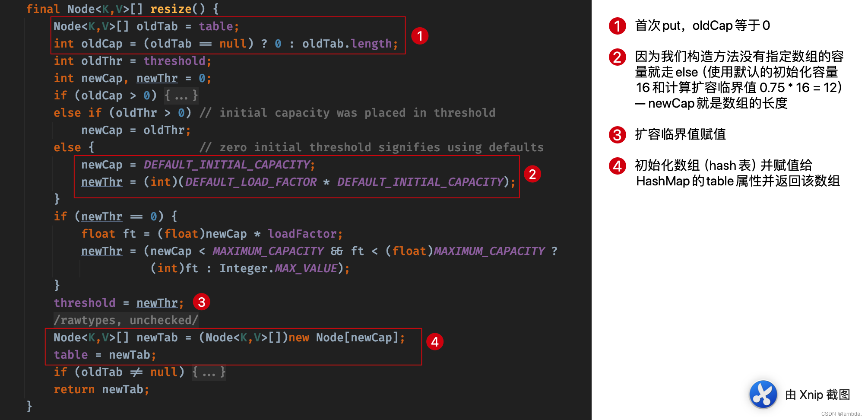This screenshot has height=420, width=868.
Task: Click "newThr" in "int newCap, newThr = 0;"
Action: 157,78
